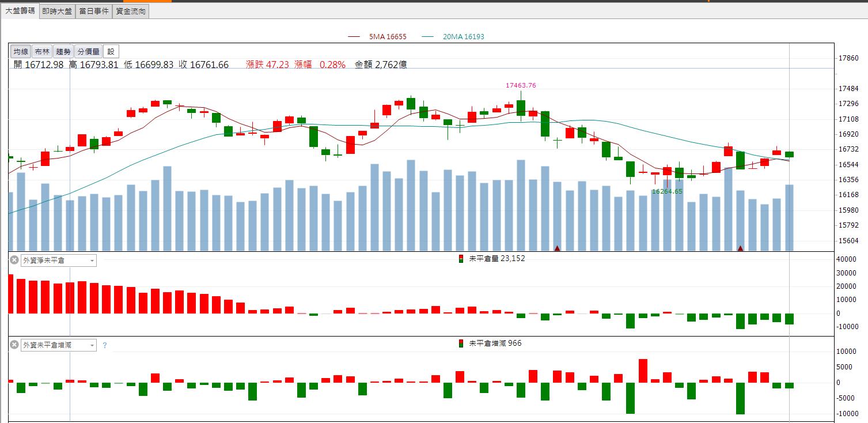Viewport: 868px width, 423px height.
Task: Select the last green candlestick on the right
Action: point(789,154)
